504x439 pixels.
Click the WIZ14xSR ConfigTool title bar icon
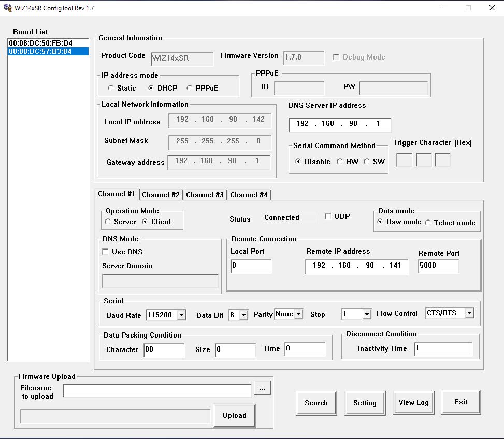(x=7, y=8)
